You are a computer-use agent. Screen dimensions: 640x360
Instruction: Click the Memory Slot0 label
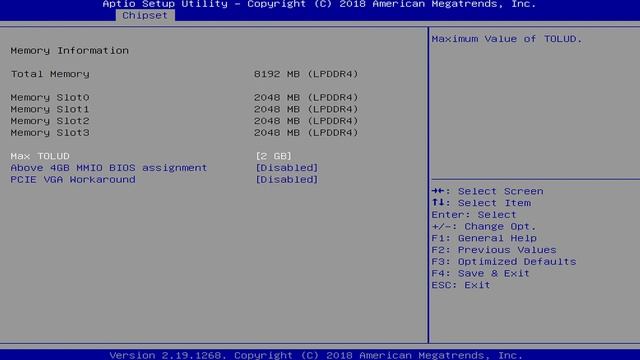50,98
